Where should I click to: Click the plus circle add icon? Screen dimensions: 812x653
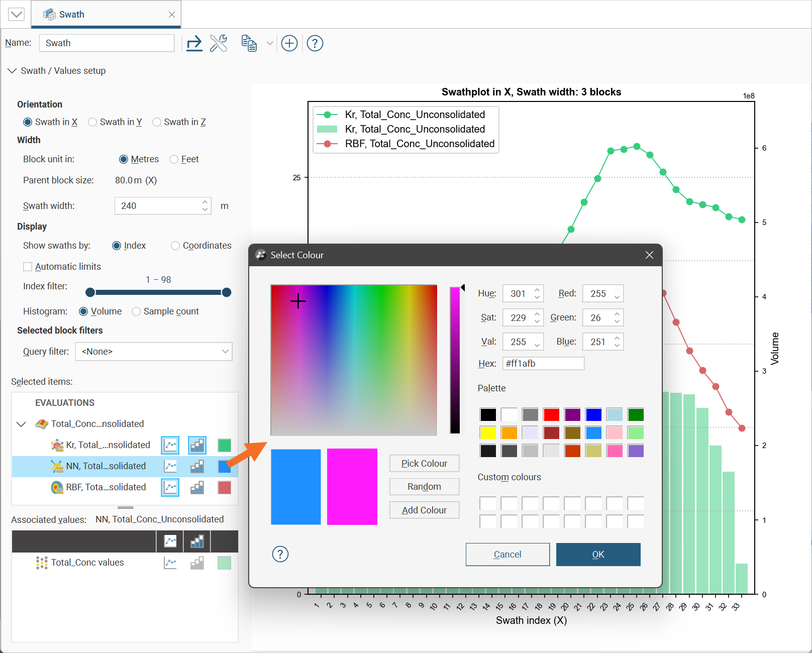[x=289, y=44]
